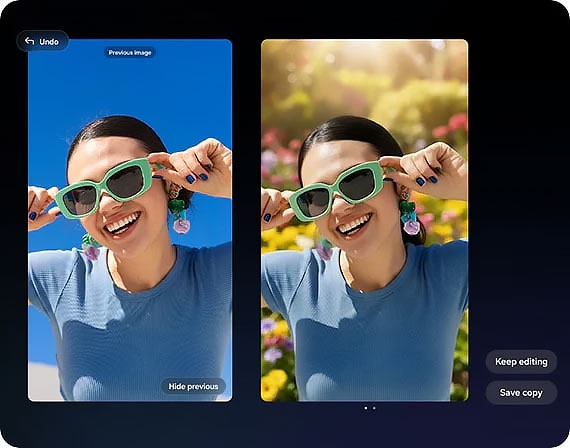Image resolution: width=570 pixels, height=448 pixels.
Task: Click the curved arrow icon beside Undo
Action: [x=29, y=41]
